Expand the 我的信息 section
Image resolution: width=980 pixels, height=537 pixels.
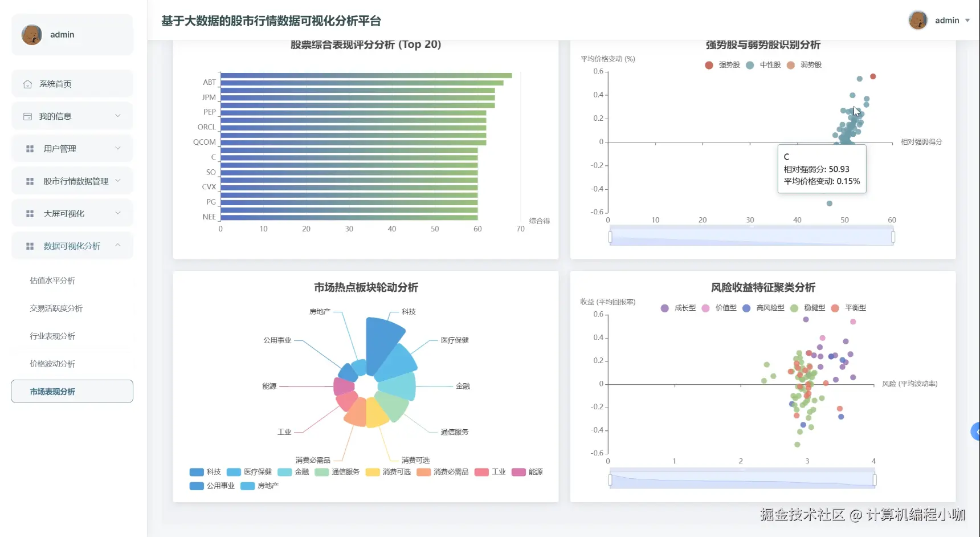(x=72, y=116)
